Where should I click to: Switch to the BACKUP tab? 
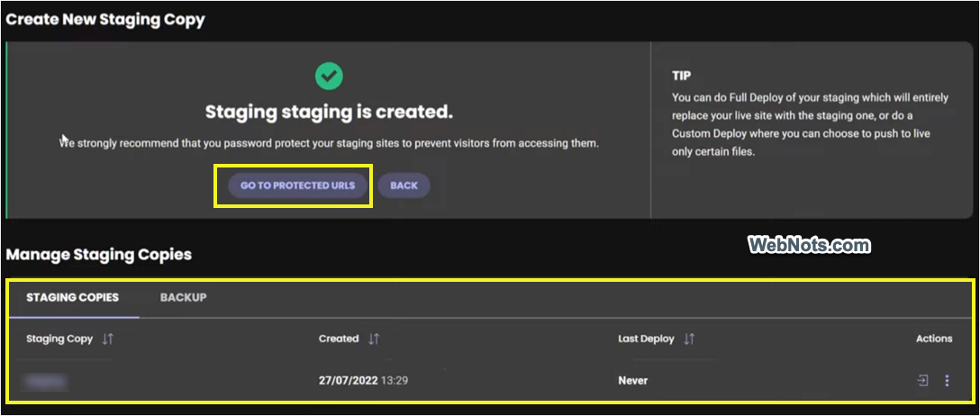[183, 297]
